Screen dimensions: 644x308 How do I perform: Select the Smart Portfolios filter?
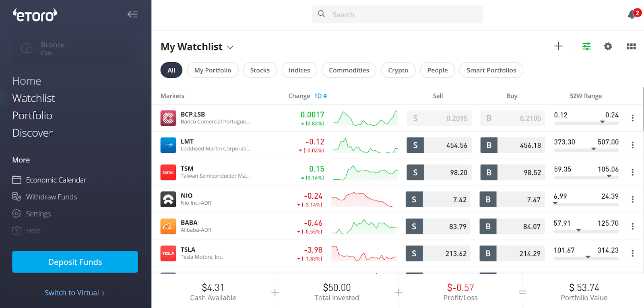click(491, 70)
